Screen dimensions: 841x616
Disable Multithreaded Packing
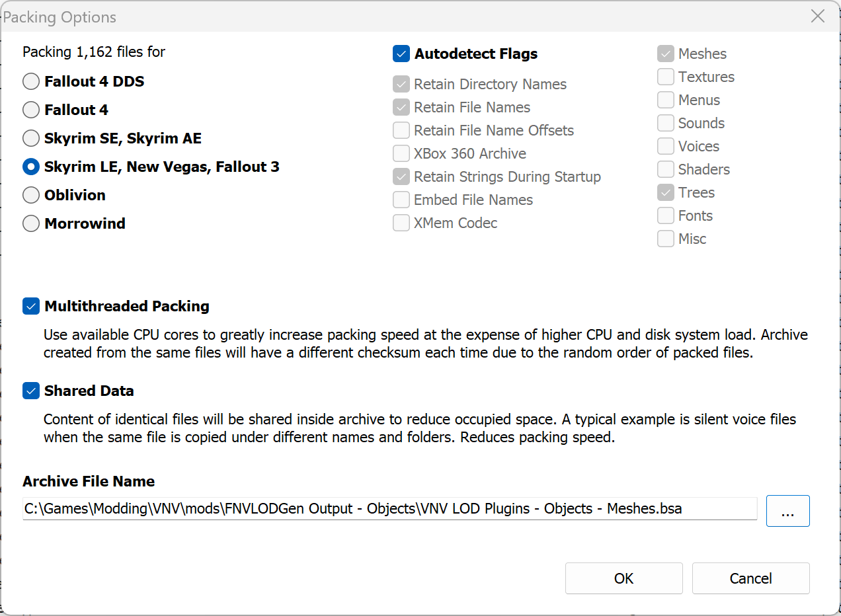(31, 306)
